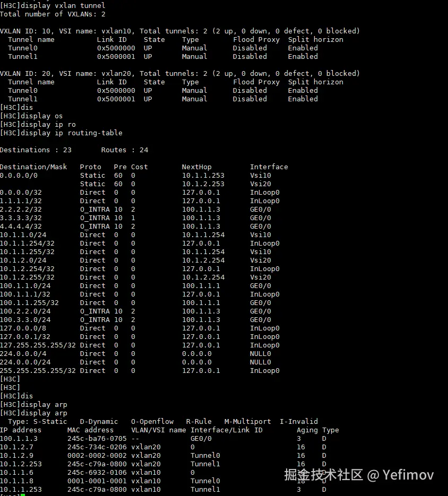Click ARP entry IP 10.1.1.8
Viewport: 448px width, 496px height.
[x=16, y=481]
